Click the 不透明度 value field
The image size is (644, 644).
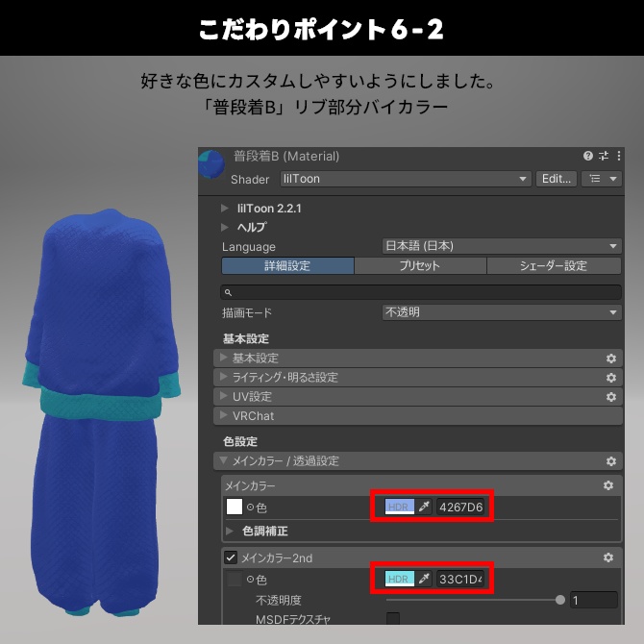pos(594,600)
